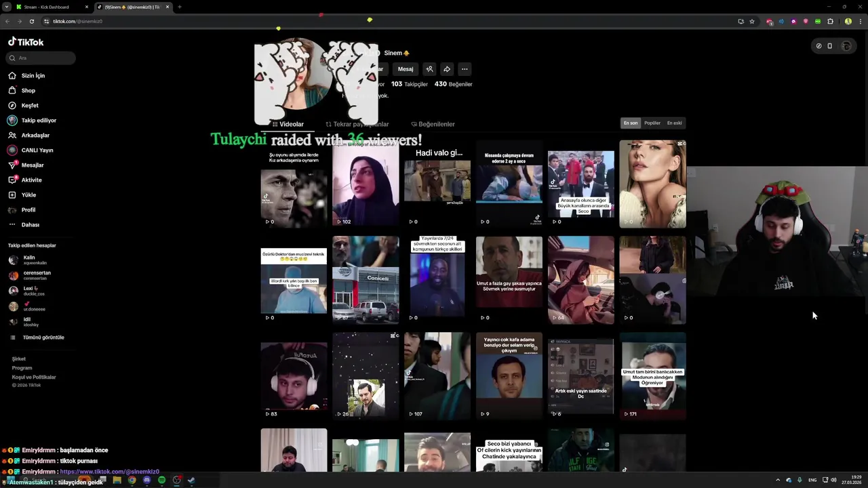Click the Mesaj button on profile
This screenshot has height=488, width=868.
coord(406,69)
